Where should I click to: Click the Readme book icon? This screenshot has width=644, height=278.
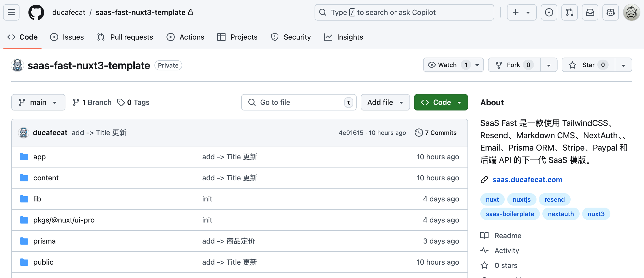coord(484,235)
